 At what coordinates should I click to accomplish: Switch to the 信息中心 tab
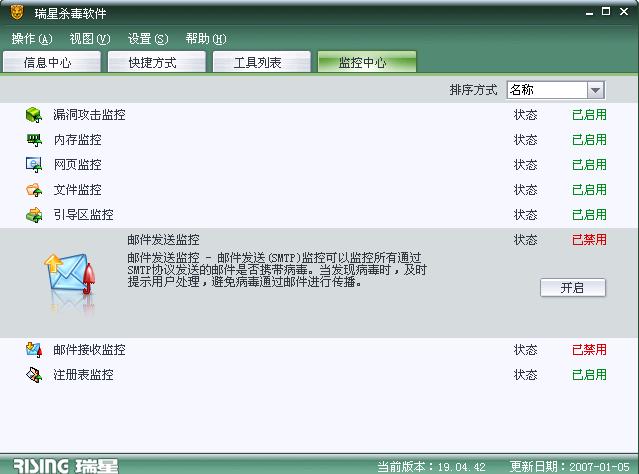point(52,62)
